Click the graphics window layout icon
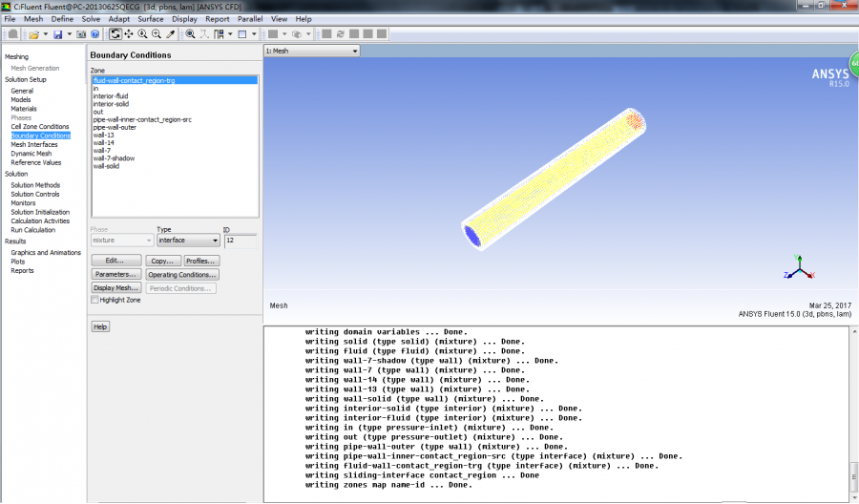The width and height of the screenshot is (859, 504). 242,34
